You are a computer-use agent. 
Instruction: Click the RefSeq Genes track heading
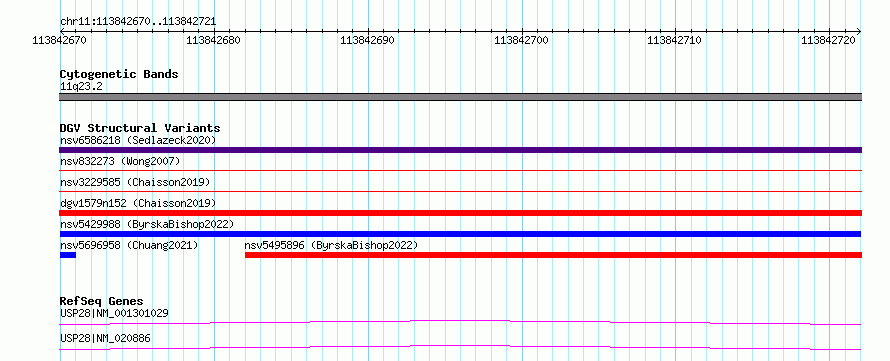[102, 301]
